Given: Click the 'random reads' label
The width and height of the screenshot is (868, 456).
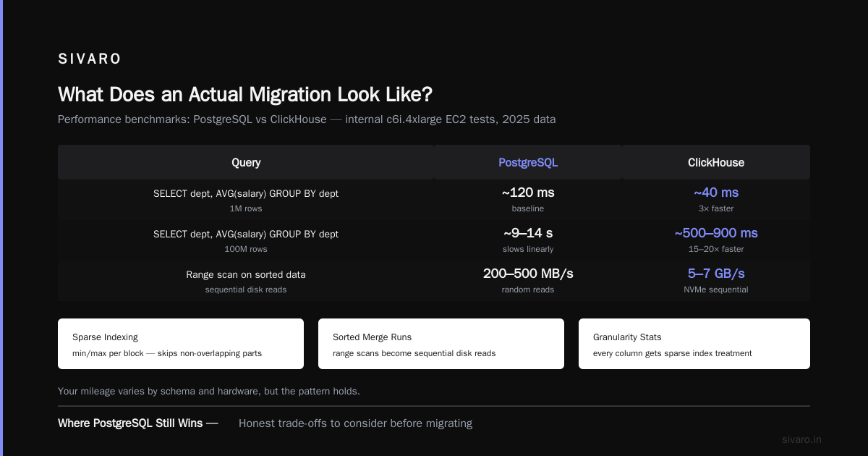Looking at the screenshot, I should coord(528,290).
